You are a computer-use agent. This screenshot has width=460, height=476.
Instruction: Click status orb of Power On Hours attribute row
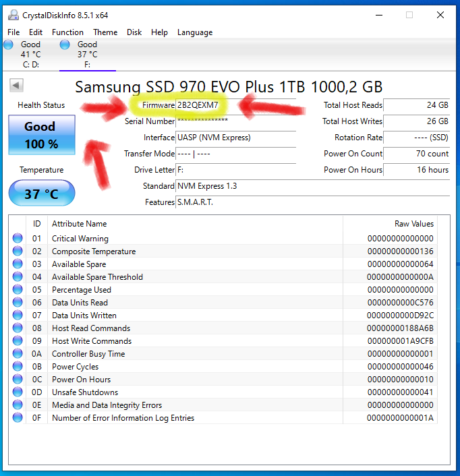pyautogui.click(x=18, y=379)
